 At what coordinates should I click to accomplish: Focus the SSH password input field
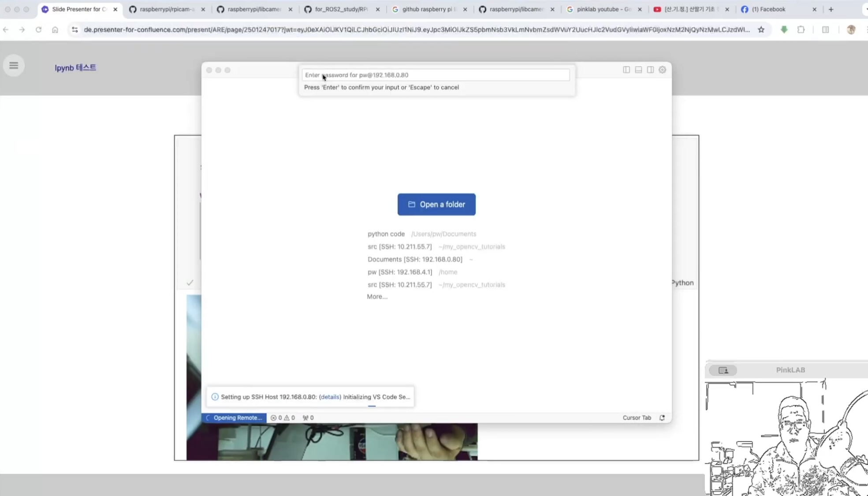coord(436,75)
